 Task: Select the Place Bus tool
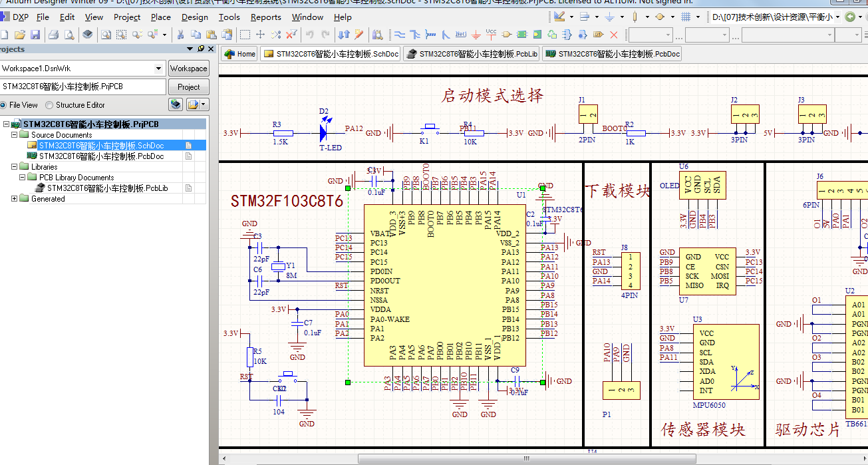tap(414, 34)
